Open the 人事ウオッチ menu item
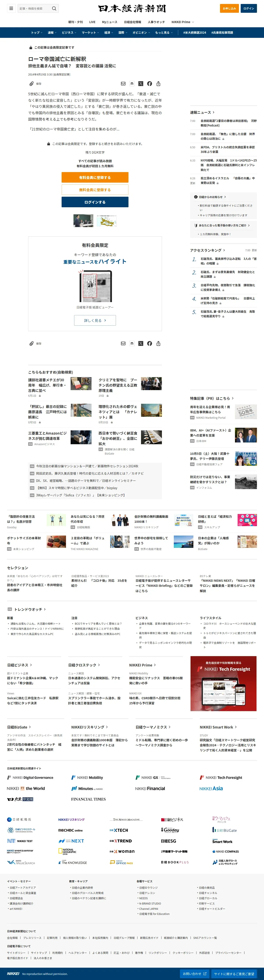The height and width of the screenshot is (980, 264). tap(156, 22)
